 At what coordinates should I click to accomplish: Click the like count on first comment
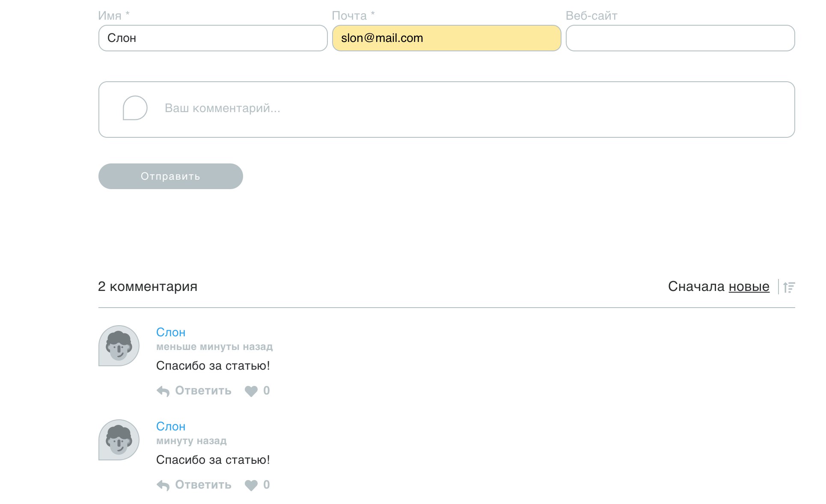pyautogui.click(x=267, y=391)
